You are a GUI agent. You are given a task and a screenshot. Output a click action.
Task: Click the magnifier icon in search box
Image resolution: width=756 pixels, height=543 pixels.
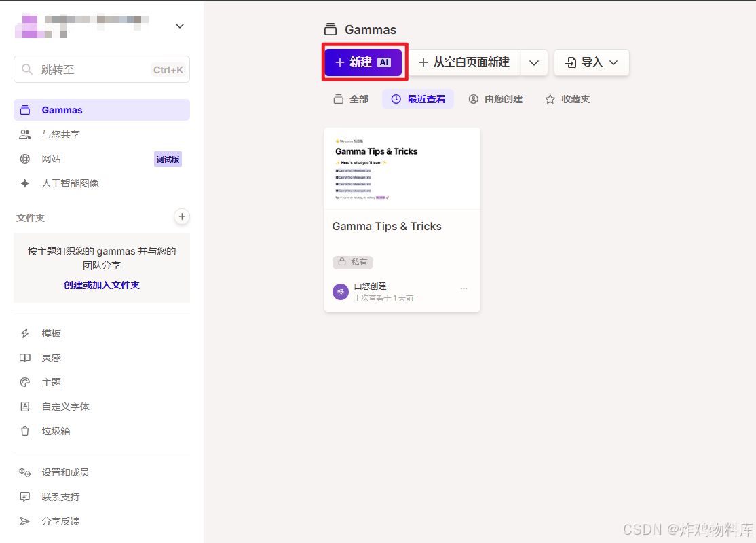27,69
